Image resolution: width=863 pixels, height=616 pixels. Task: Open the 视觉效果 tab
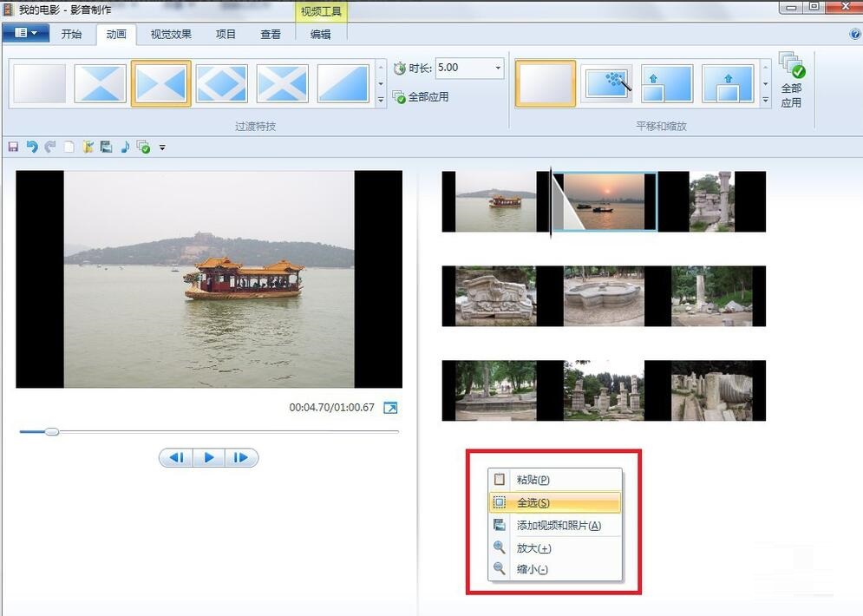pyautogui.click(x=171, y=34)
